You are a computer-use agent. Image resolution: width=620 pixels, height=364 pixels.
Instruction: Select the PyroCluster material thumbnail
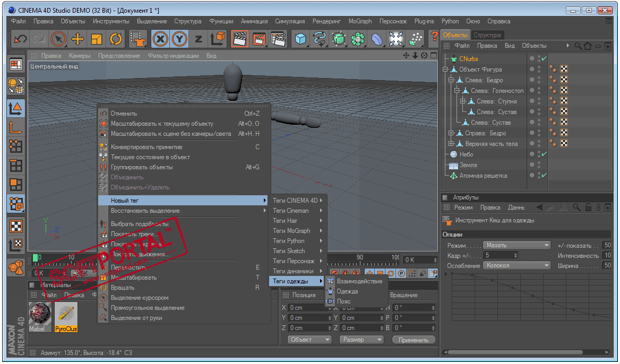click(x=66, y=317)
